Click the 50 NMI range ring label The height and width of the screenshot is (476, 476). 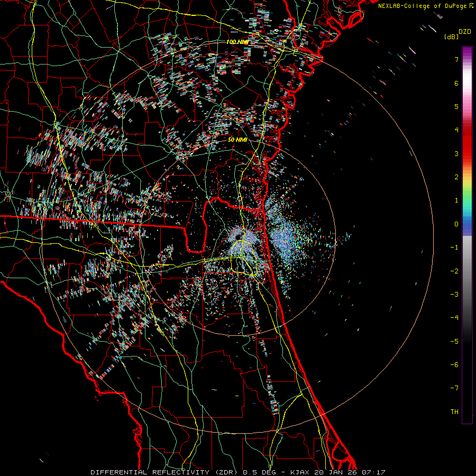[x=237, y=140]
